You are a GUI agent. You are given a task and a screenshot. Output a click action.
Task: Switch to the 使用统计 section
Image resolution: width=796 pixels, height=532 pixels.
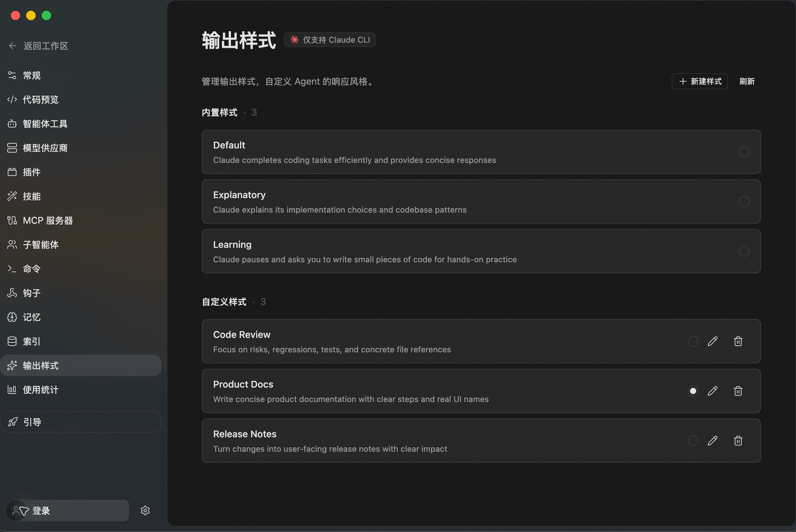tap(81, 390)
